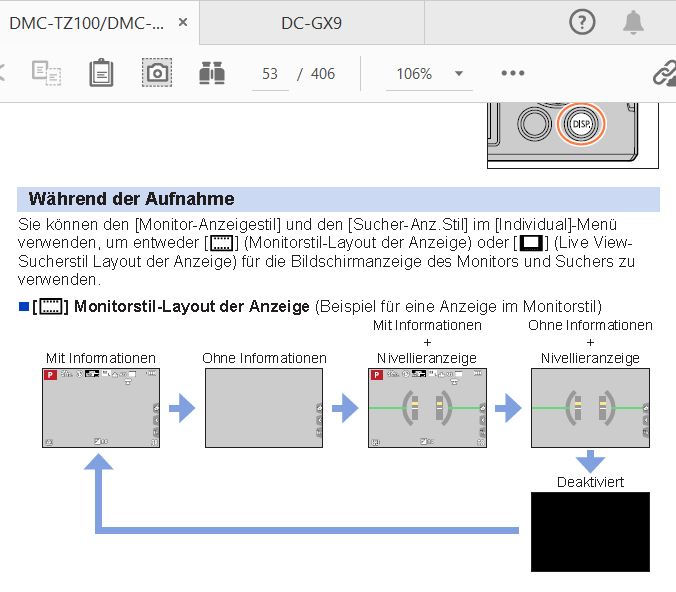Click the copy text-and-image toolbar icon

coord(45,73)
